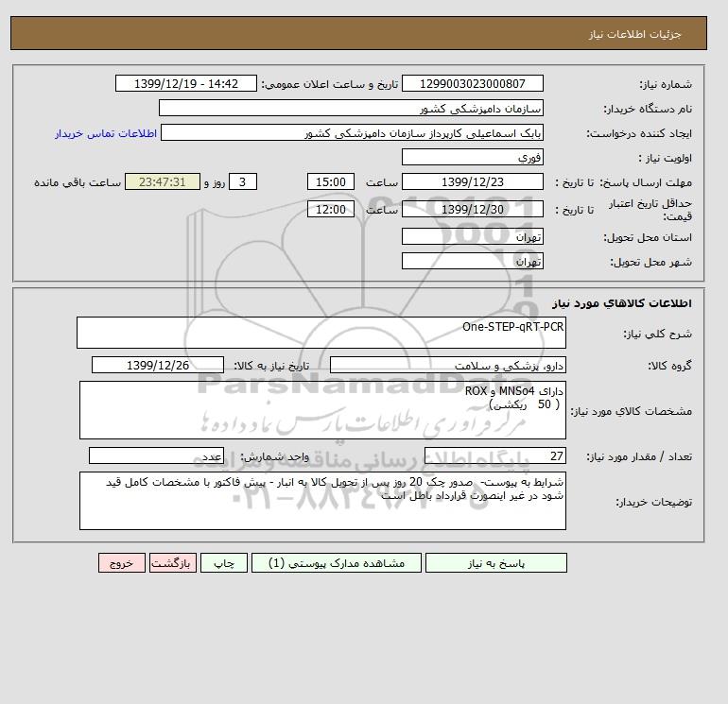
Task: Click the مهلت ارسال پاسخ label
Action: 646,182
